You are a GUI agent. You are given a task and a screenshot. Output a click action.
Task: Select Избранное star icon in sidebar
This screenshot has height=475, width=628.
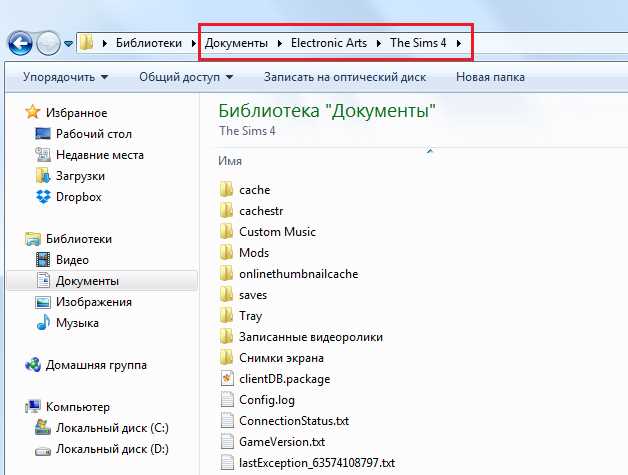(32, 112)
